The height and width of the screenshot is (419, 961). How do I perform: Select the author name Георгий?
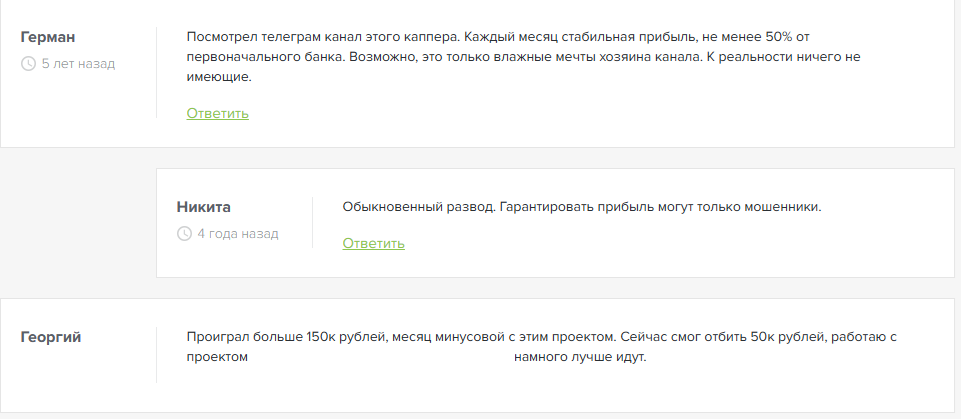pyautogui.click(x=51, y=338)
